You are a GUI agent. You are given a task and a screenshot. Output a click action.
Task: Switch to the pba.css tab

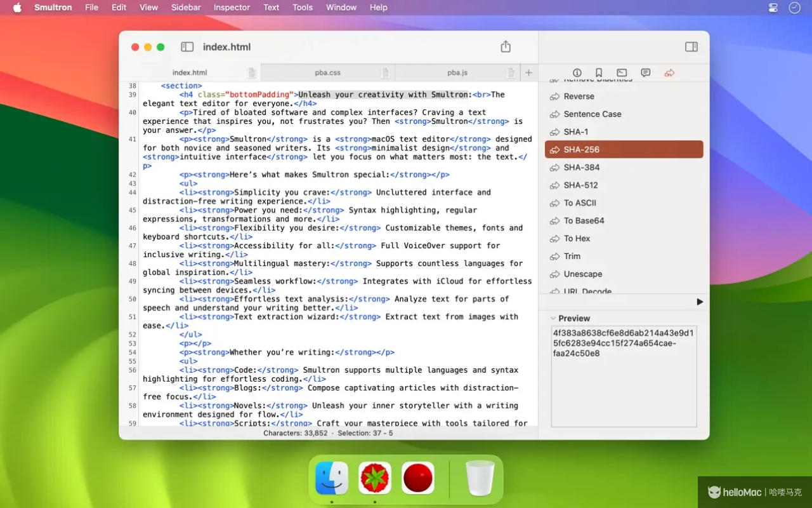click(x=328, y=73)
